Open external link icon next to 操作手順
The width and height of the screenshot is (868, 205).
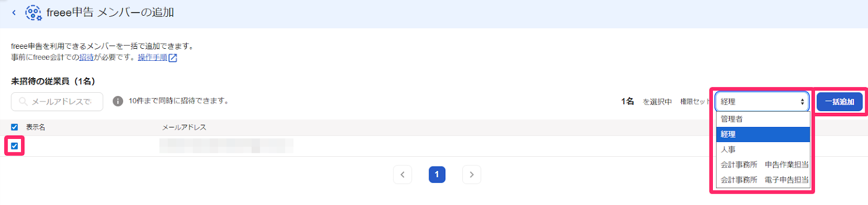click(173, 57)
